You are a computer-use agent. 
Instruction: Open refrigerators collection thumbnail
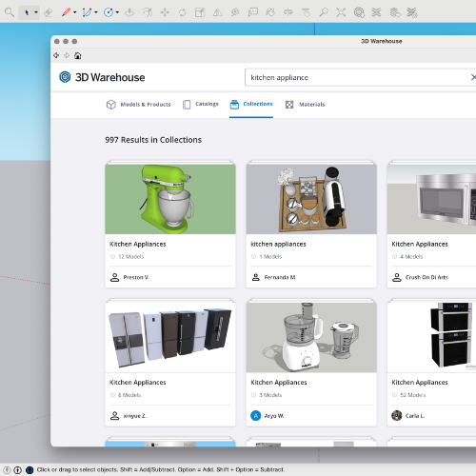[x=170, y=337]
